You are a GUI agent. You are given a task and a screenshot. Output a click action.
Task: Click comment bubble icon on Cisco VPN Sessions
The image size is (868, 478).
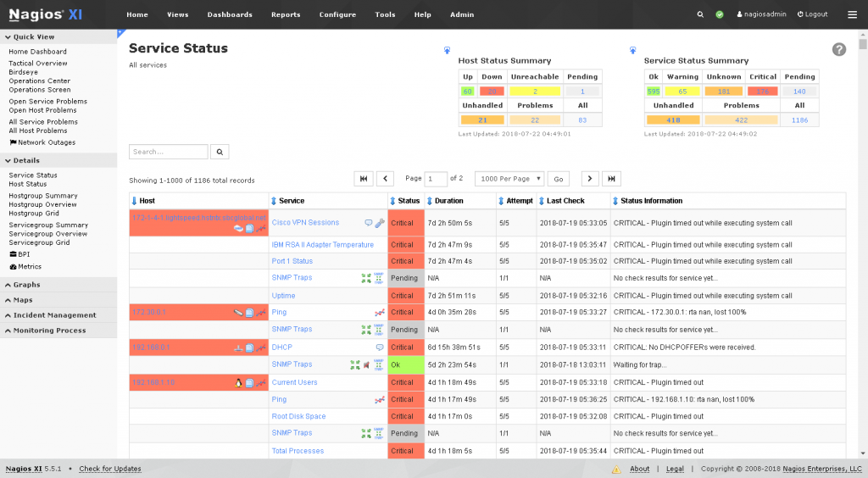368,223
